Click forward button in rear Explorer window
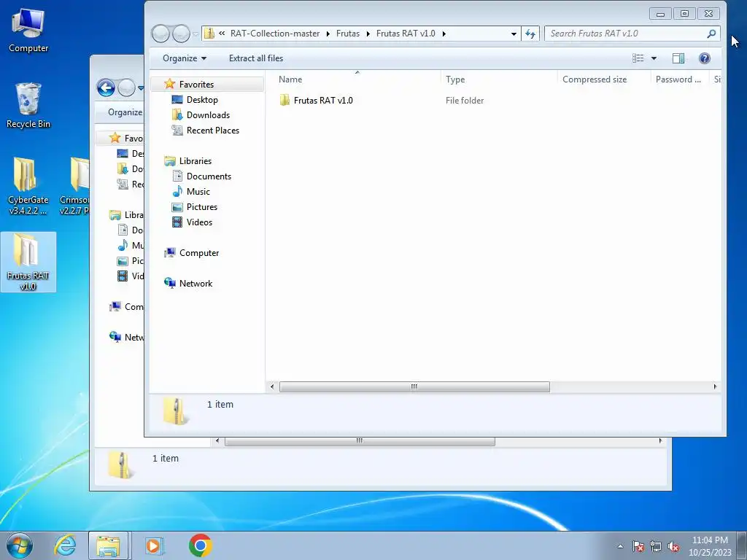Viewport: 747px width, 560px height. (126, 87)
